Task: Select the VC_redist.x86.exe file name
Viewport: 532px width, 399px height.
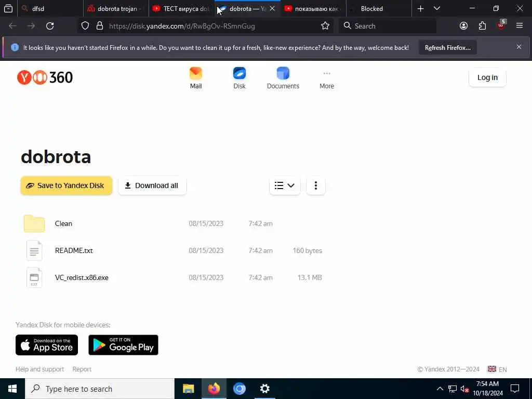Action: tap(82, 277)
